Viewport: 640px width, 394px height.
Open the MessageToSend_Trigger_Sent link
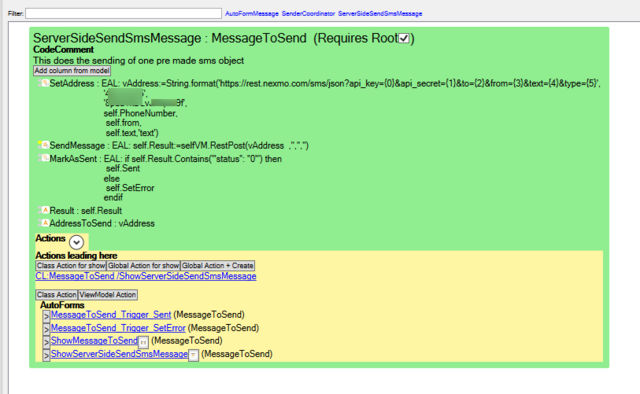coord(111,315)
